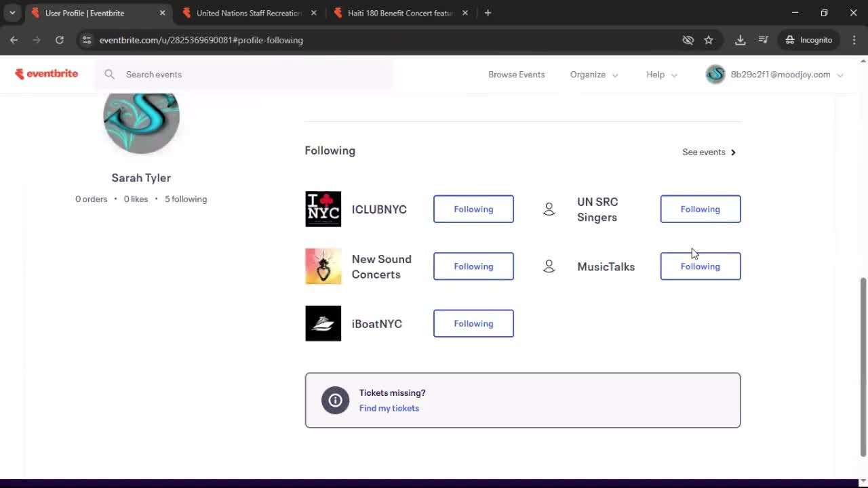This screenshot has width=868, height=488.
Task: Click Sarah Tyler profile picture
Action: [x=141, y=117]
